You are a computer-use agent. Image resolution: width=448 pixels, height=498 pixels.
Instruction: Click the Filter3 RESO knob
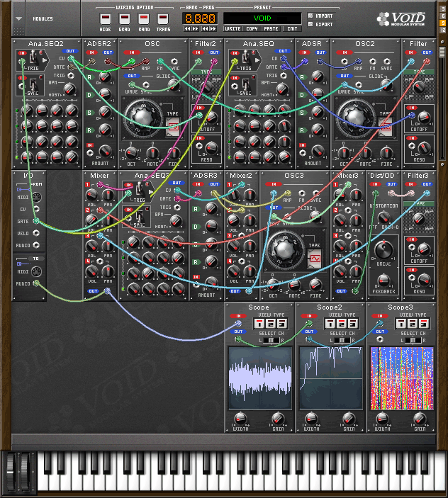(x=424, y=280)
